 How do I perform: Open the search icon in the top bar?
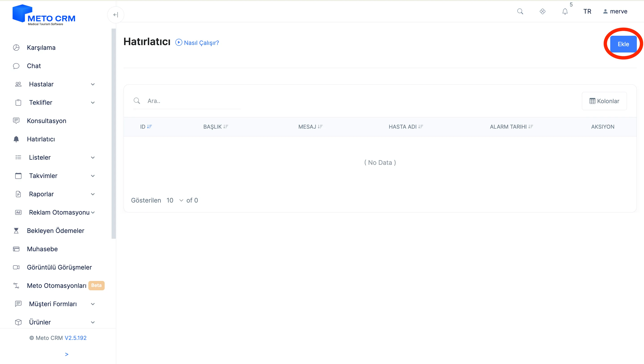(520, 11)
